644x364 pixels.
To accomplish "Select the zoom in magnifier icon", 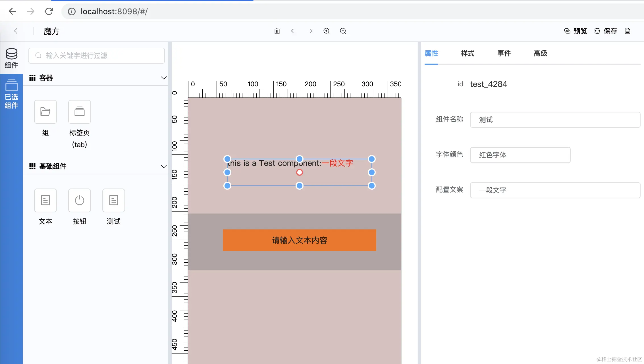I will 326,31.
